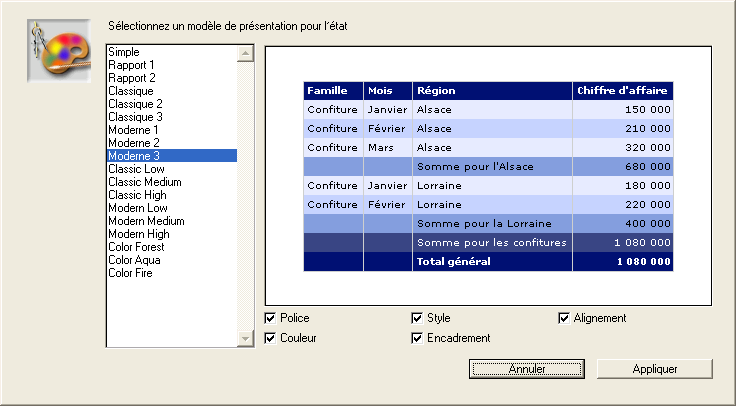Toggle the Encadrement checkbox
The height and width of the screenshot is (406, 736).
(417, 338)
